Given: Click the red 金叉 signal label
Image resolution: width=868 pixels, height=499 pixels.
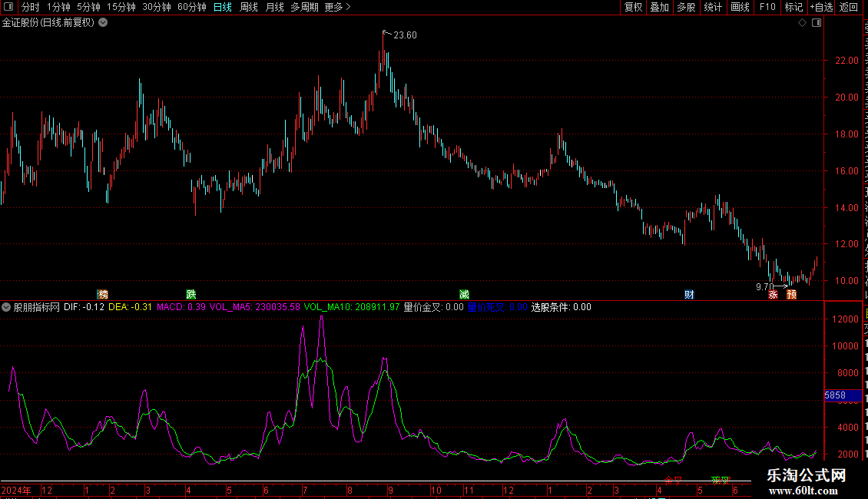Looking at the screenshot, I should click(673, 480).
